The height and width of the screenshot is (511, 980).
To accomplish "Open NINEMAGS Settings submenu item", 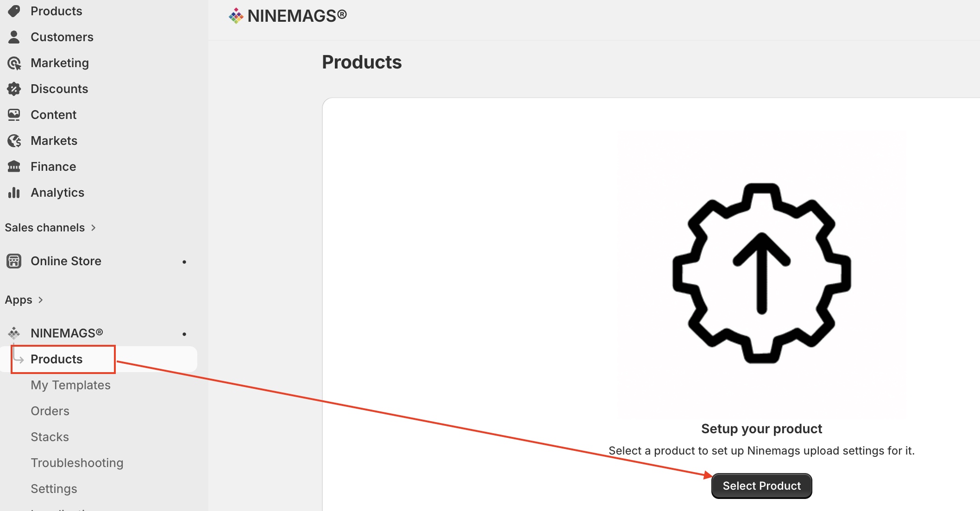I will (x=54, y=489).
